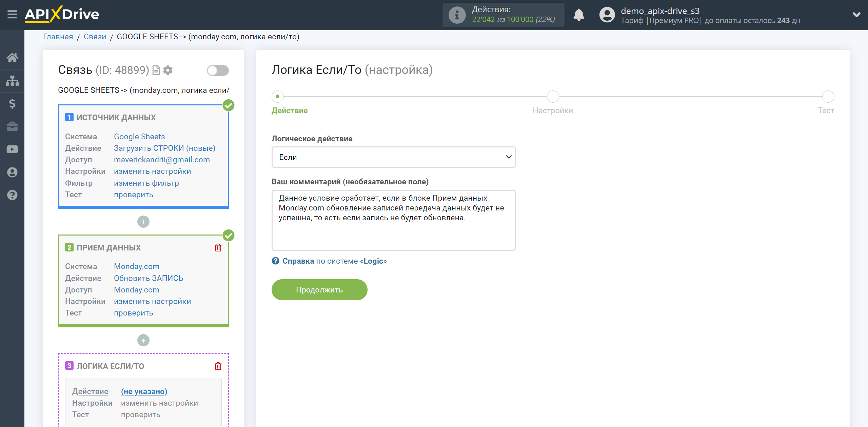Open the Логическое действие dropdown
Viewport: 868px width, 427px height.
click(x=393, y=157)
